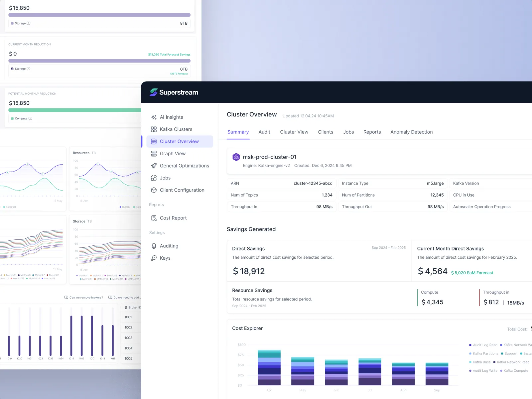This screenshot has width=532, height=399.
Task: Click the Client Configuration cube icon
Action: coord(154,190)
